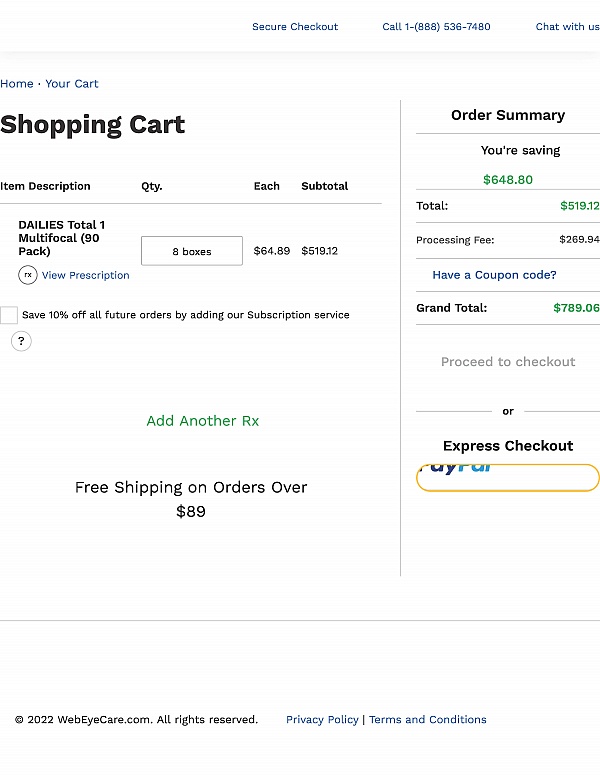The height and width of the screenshot is (776, 600).
Task: Open the Chat with us link
Action: 567,27
